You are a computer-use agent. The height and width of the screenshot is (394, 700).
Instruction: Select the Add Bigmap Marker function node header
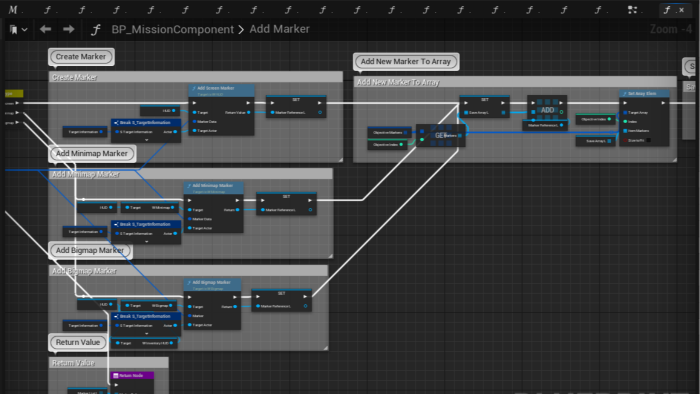click(x=212, y=284)
